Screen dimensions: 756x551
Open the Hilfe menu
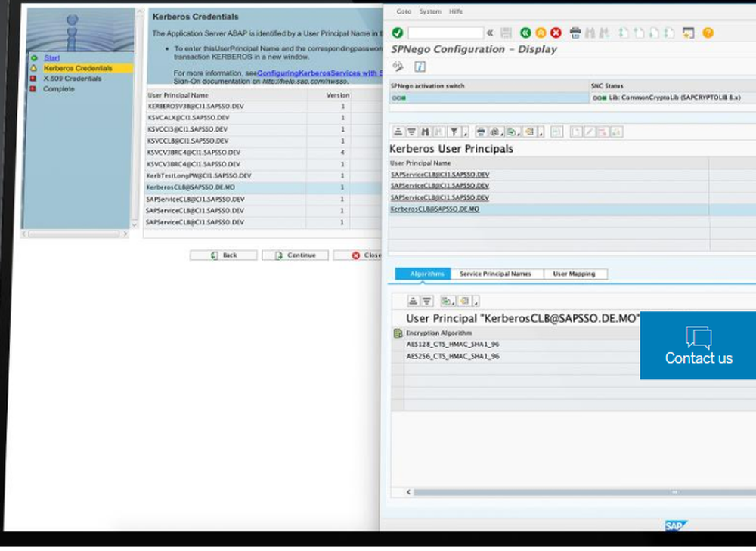click(x=456, y=11)
